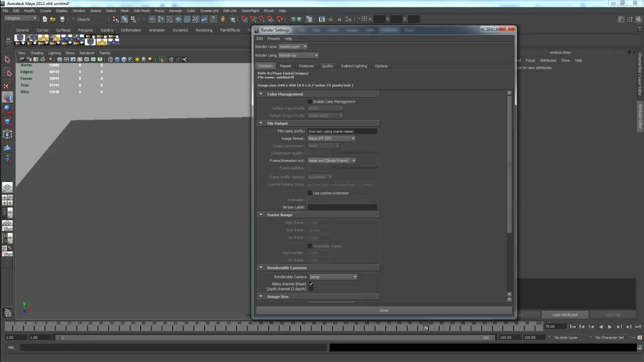Click the wireframe cube icon in viewport toolbar

click(x=110, y=59)
